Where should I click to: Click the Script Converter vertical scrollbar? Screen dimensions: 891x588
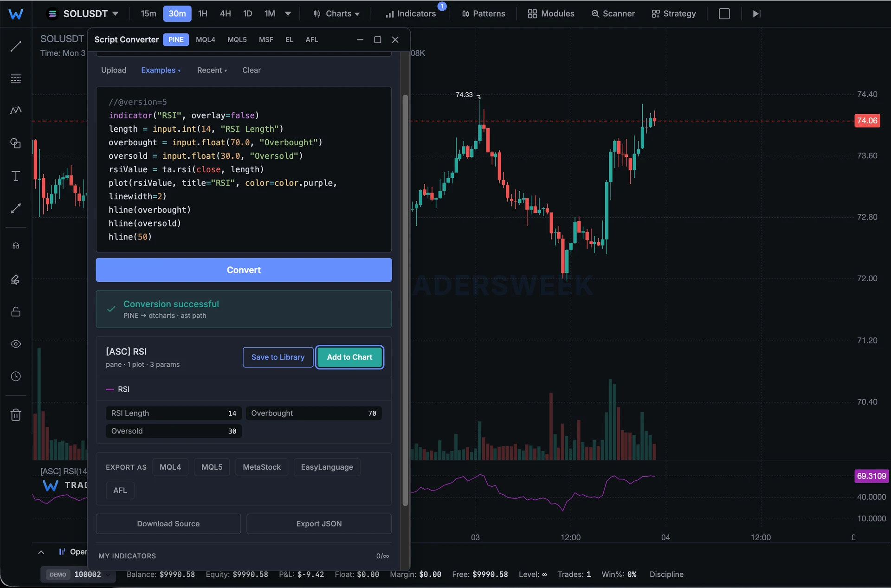pos(405,301)
